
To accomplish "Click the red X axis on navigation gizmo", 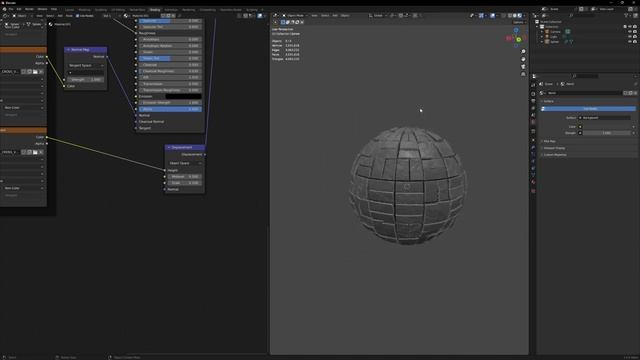I will pos(509,38).
